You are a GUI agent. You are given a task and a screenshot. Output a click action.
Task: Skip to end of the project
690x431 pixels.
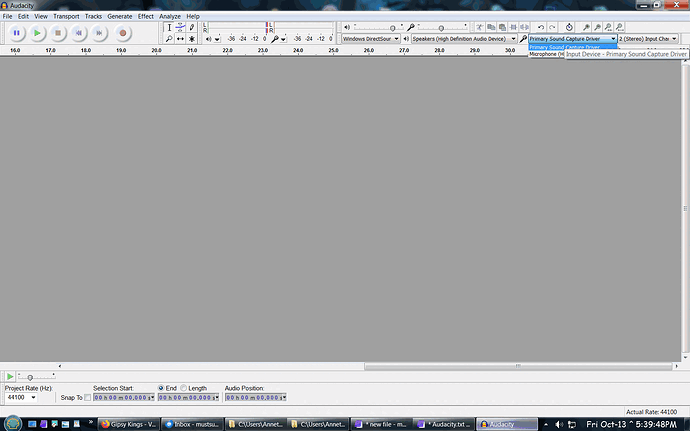point(99,33)
